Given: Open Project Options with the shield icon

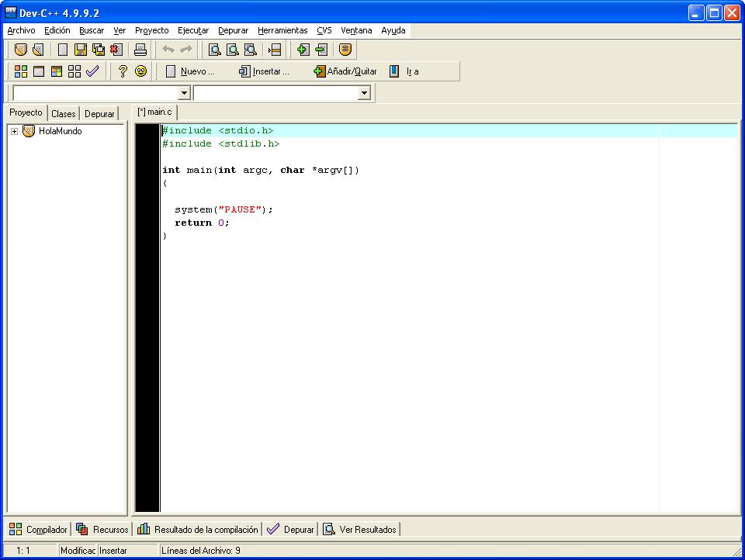Looking at the screenshot, I should tap(345, 50).
